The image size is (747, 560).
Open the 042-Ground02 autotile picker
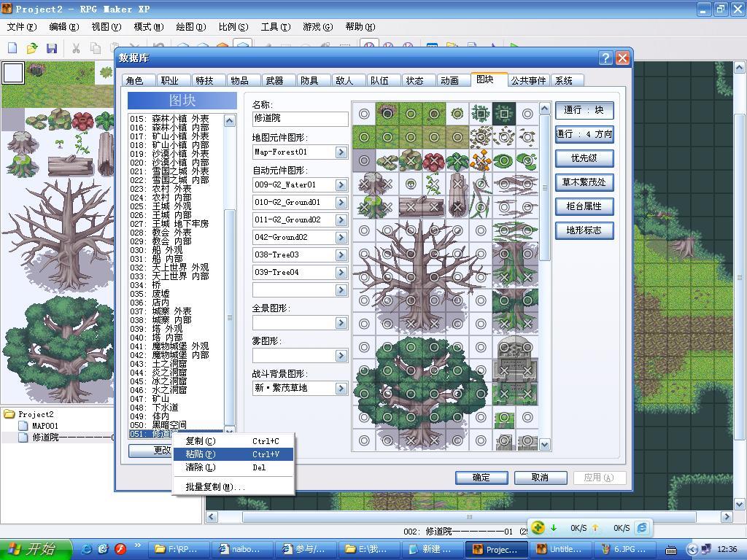[341, 237]
